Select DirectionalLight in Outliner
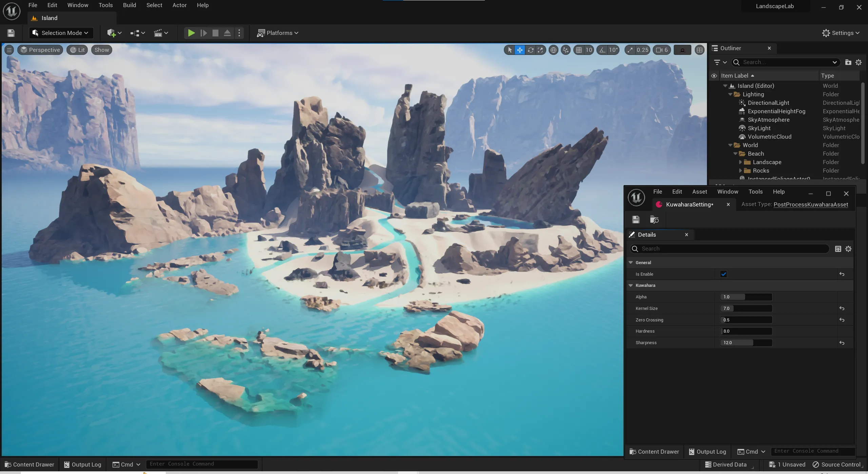The image size is (868, 474). click(x=768, y=103)
